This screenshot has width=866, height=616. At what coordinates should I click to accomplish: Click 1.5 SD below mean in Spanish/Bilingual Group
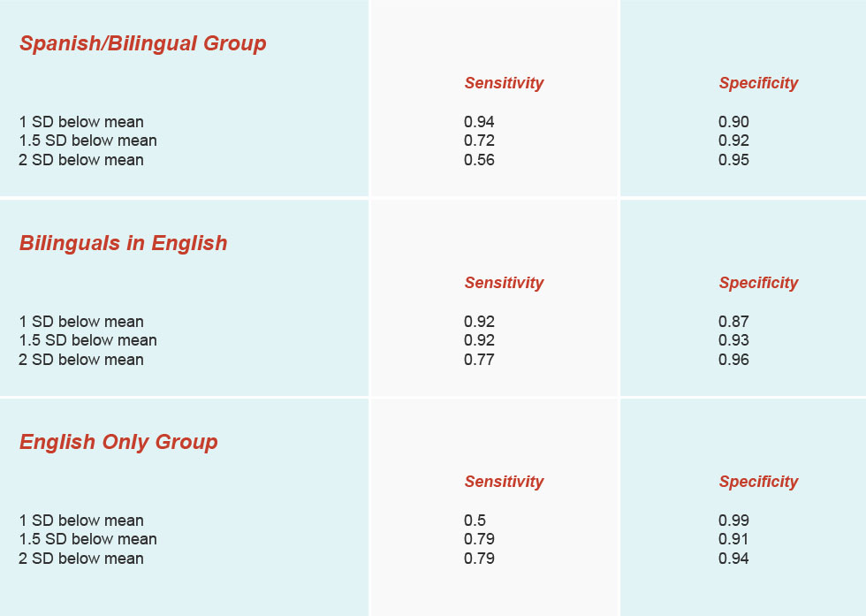[87, 141]
